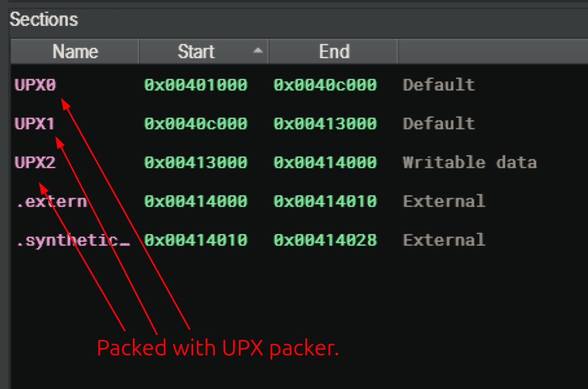Click the sort arrow in the Start column
Image resolution: width=588 pixels, height=389 pixels.
[x=258, y=51]
